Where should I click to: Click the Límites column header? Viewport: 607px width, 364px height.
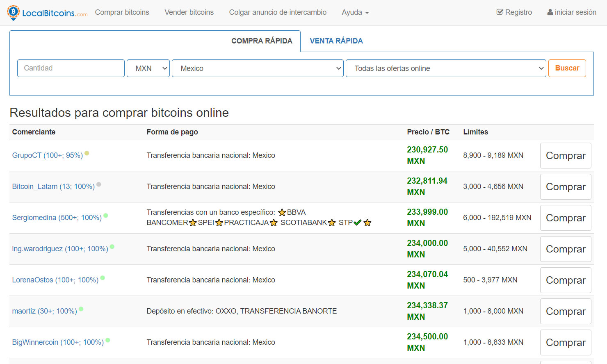coord(475,132)
